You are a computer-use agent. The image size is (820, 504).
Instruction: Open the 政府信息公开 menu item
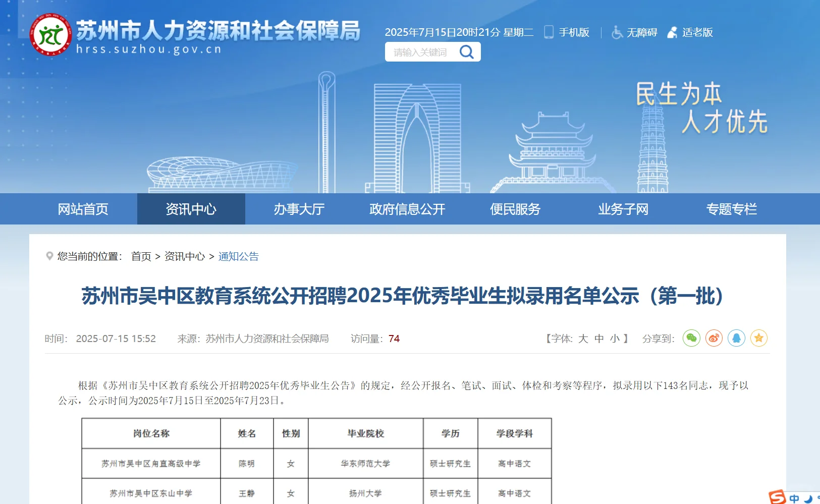407,209
